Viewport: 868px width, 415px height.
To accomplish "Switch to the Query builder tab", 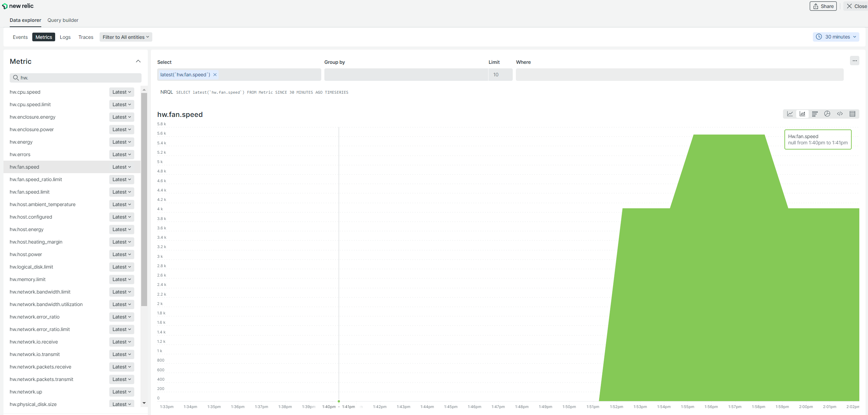I will tap(62, 20).
